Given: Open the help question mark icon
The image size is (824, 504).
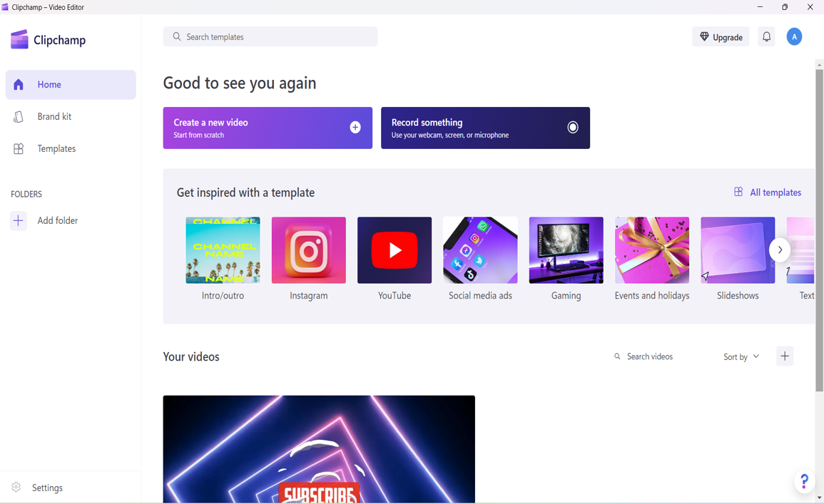Looking at the screenshot, I should tap(804, 481).
